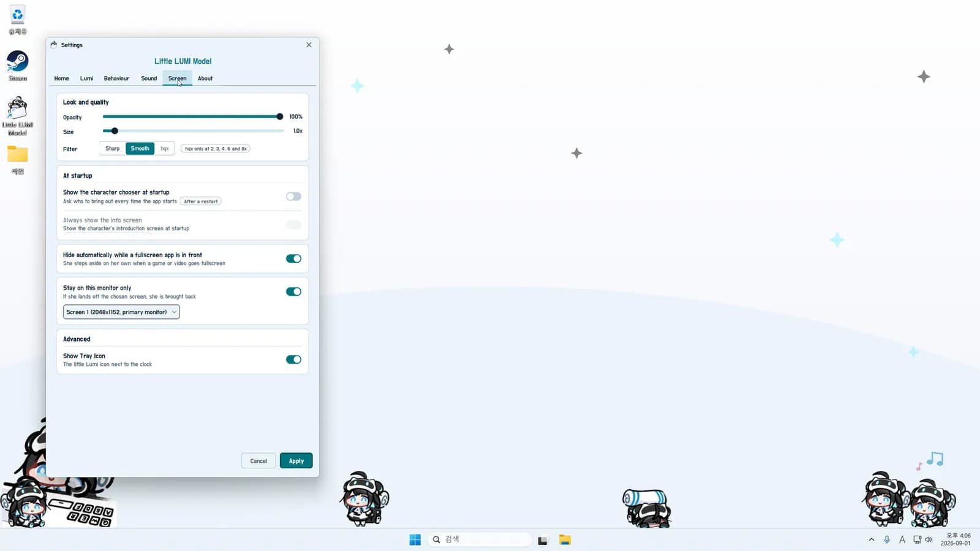Adjust the Opacity slider
The height and width of the screenshot is (551, 980).
(193, 116)
